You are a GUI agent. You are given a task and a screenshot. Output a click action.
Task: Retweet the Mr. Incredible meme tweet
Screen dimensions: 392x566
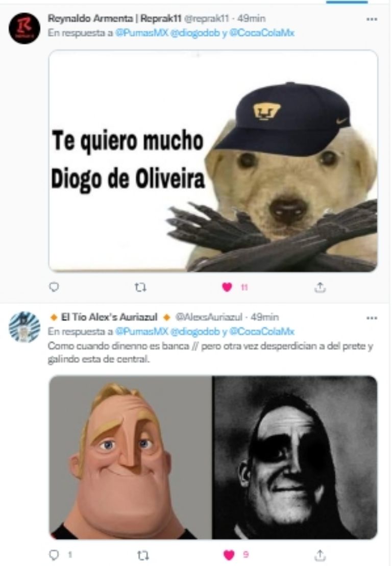point(143,555)
